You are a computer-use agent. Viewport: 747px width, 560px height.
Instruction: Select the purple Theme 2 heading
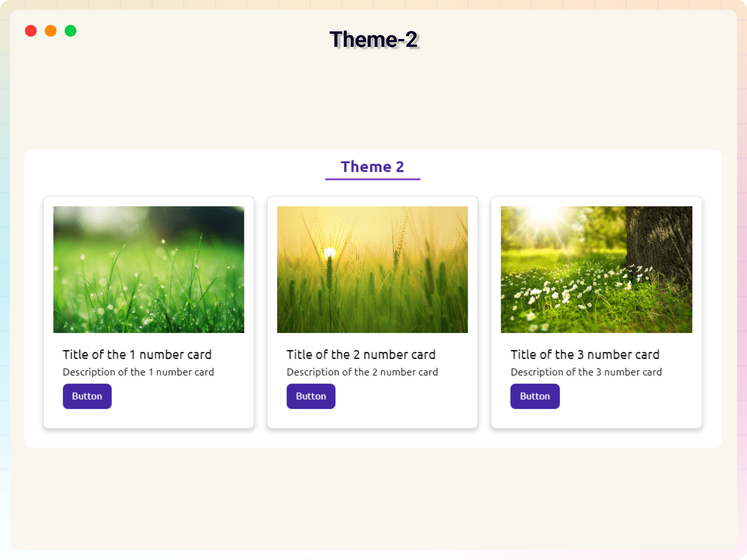click(x=372, y=167)
